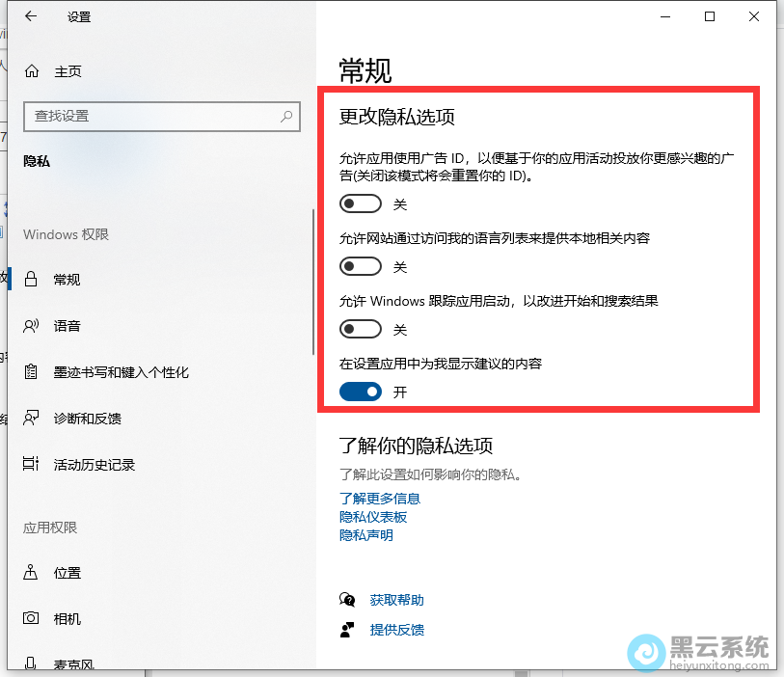
Task: Click the 隐私声明 link
Action: point(366,535)
